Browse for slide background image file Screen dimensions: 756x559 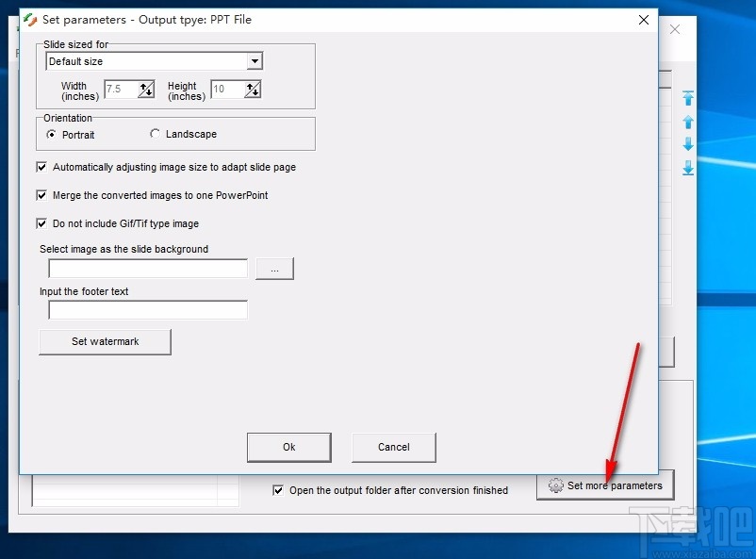pos(274,269)
